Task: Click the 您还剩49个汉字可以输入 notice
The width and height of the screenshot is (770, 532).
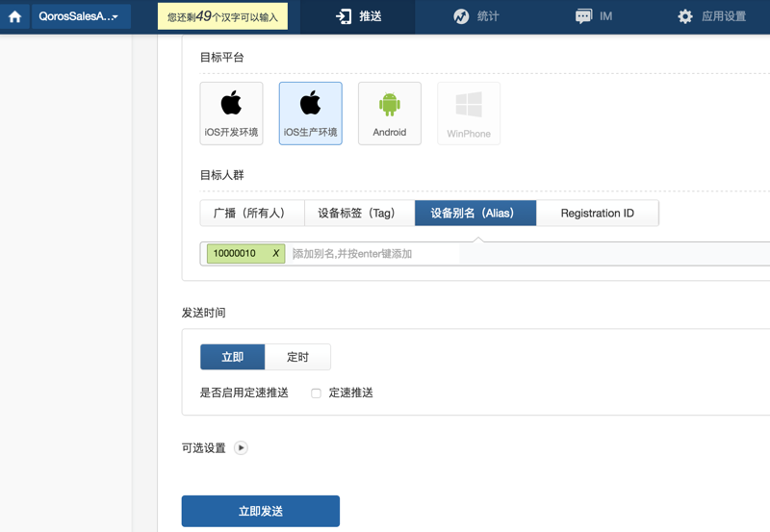Action: [222, 16]
